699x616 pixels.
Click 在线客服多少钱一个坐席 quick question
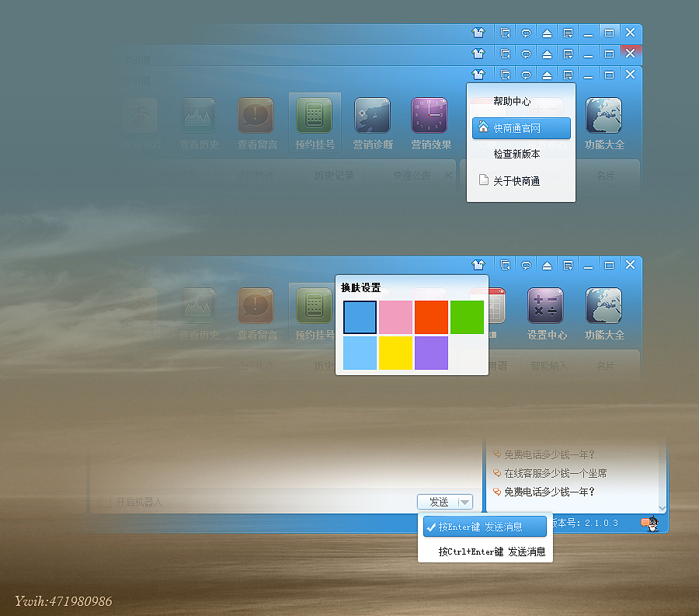555,473
